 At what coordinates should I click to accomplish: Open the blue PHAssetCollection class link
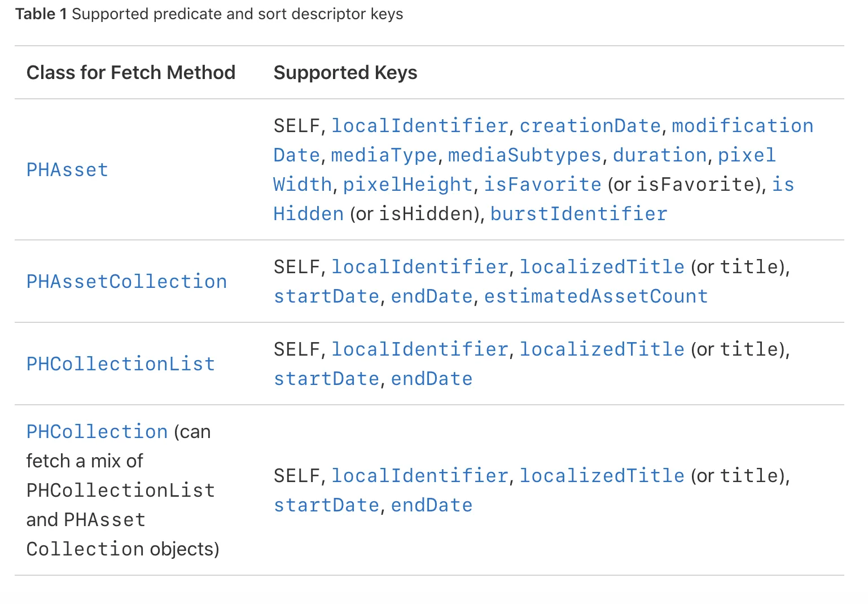pos(126,282)
